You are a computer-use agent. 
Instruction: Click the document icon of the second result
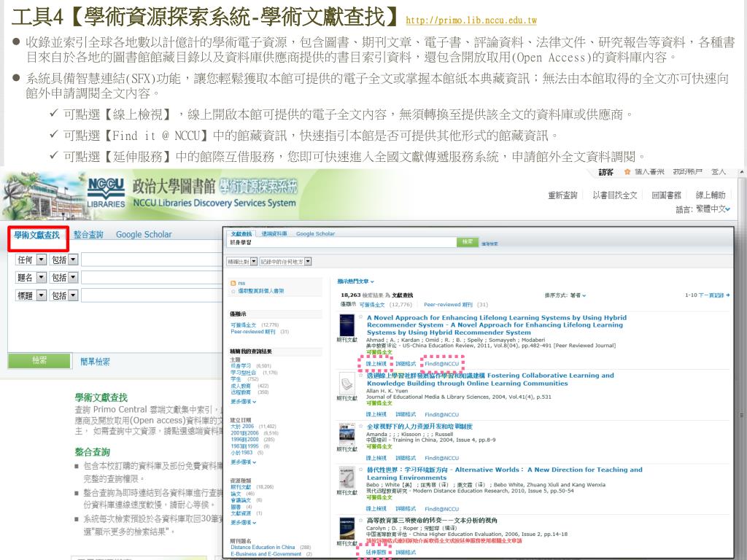(348, 384)
